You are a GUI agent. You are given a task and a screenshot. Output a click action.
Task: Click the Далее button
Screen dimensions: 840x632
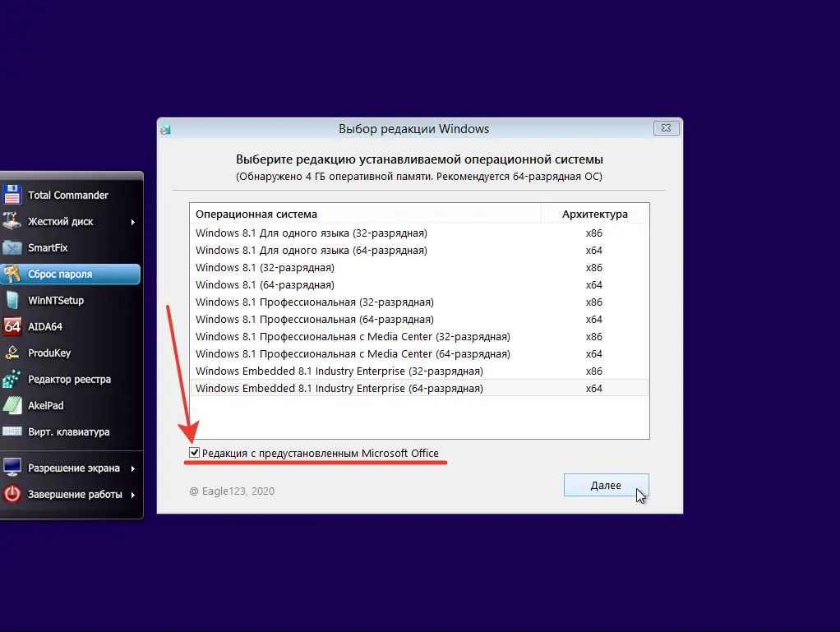pos(606,485)
